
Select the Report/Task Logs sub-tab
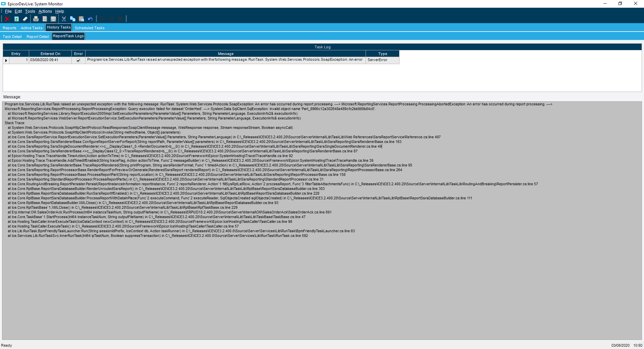(x=68, y=36)
